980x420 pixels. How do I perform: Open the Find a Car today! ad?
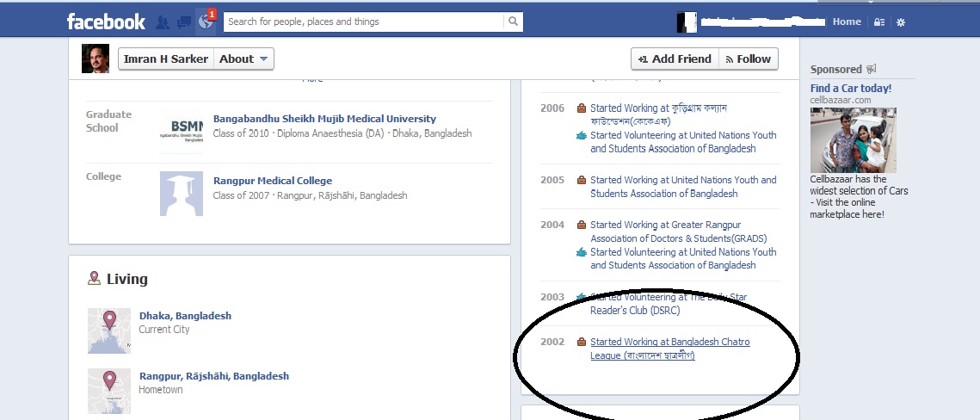(851, 88)
